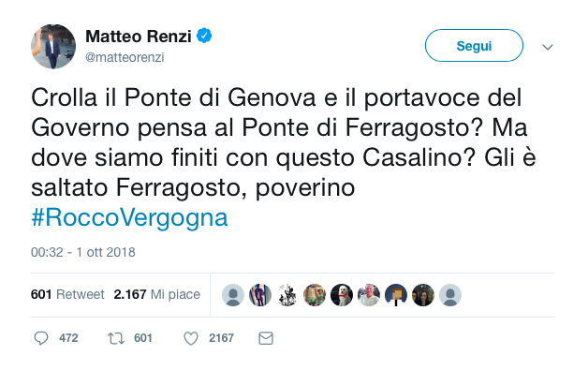Open the black-and-white sketch liker avatar

[287, 295]
